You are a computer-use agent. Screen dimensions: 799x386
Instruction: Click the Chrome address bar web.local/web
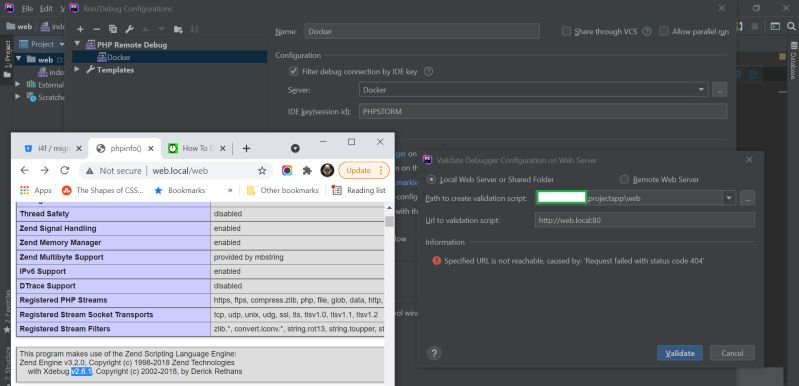point(180,171)
